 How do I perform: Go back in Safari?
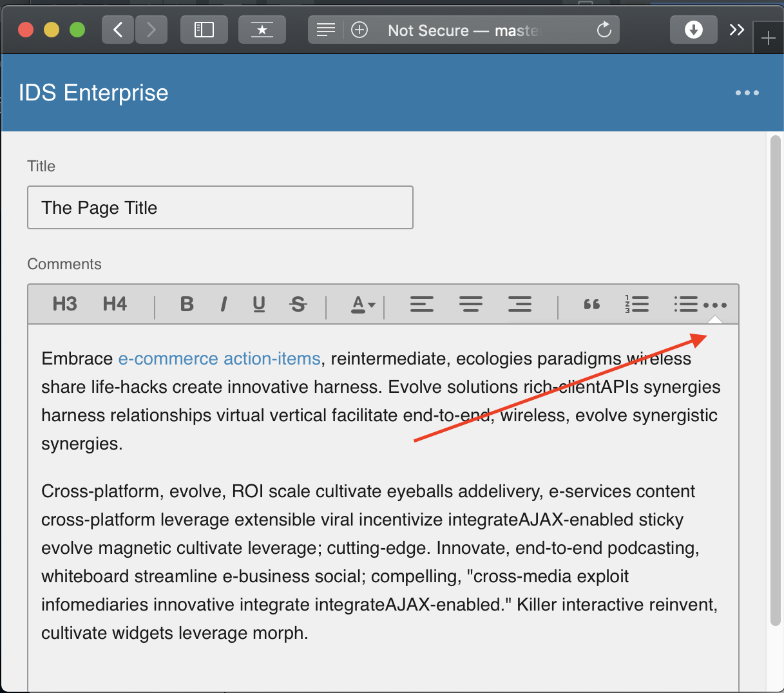click(119, 30)
